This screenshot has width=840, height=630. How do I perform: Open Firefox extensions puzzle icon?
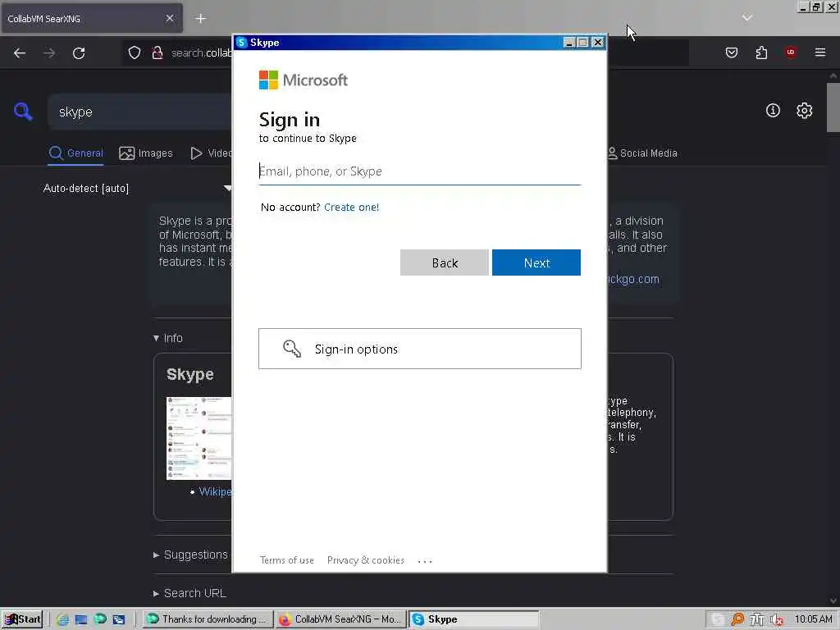(761, 52)
